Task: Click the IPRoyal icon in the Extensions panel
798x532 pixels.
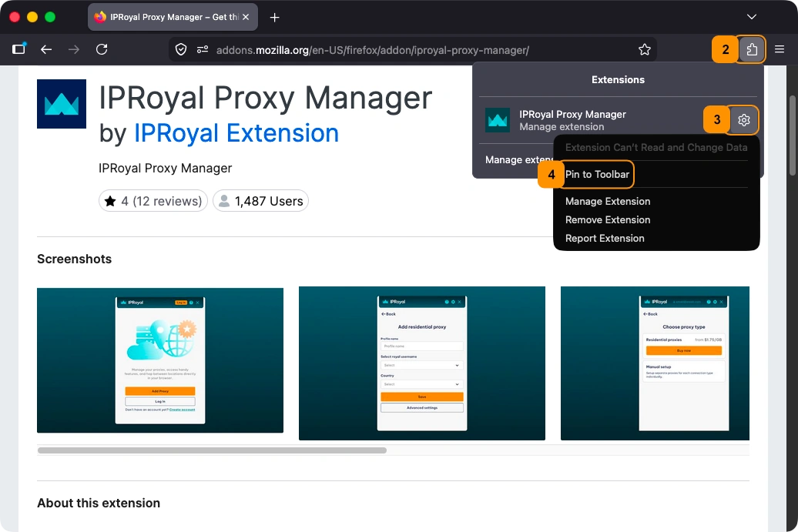Action: 498,120
